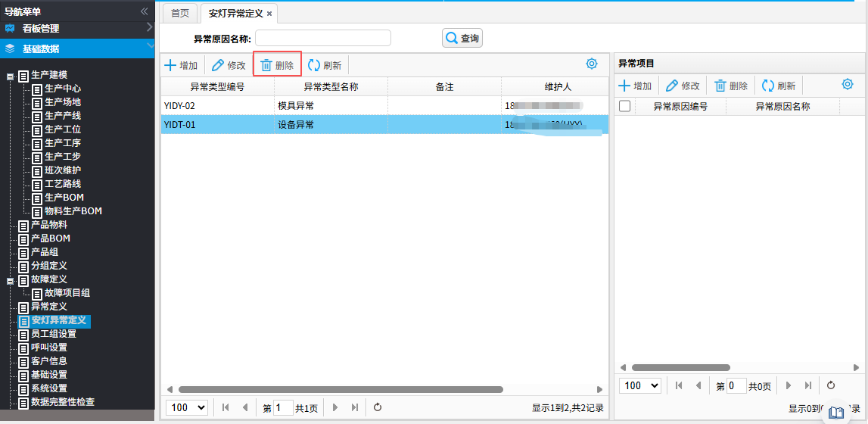Focus the 异常原因名称 input field
868x424 pixels.
pos(323,38)
